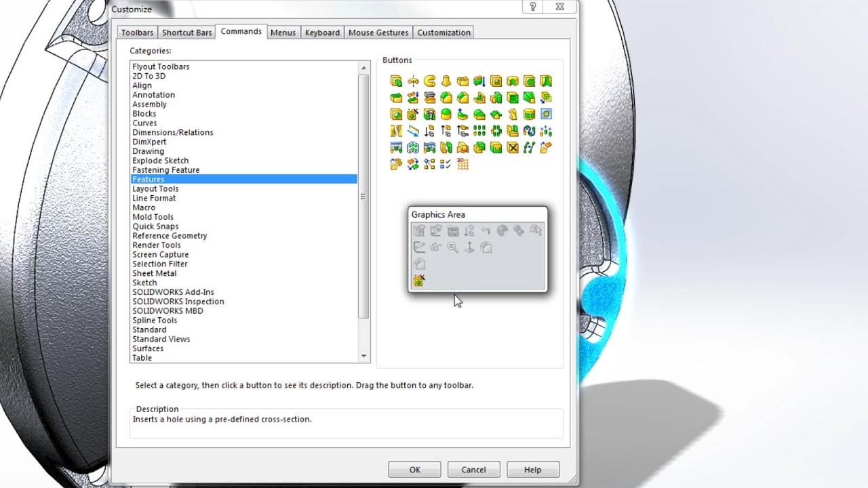Select the SOLIDWORKS Add-Ins category
Image resolution: width=868 pixels, height=488 pixels.
[x=173, y=292]
